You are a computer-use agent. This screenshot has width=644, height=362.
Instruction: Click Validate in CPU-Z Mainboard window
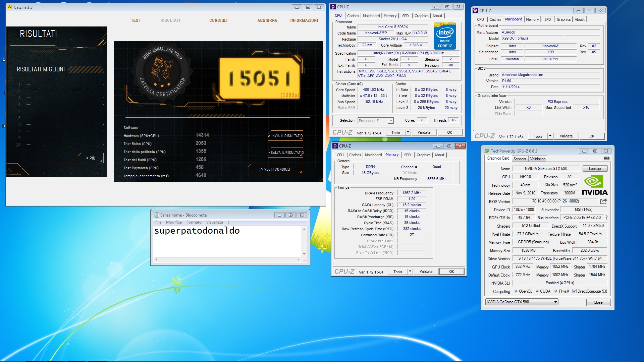[x=566, y=136]
